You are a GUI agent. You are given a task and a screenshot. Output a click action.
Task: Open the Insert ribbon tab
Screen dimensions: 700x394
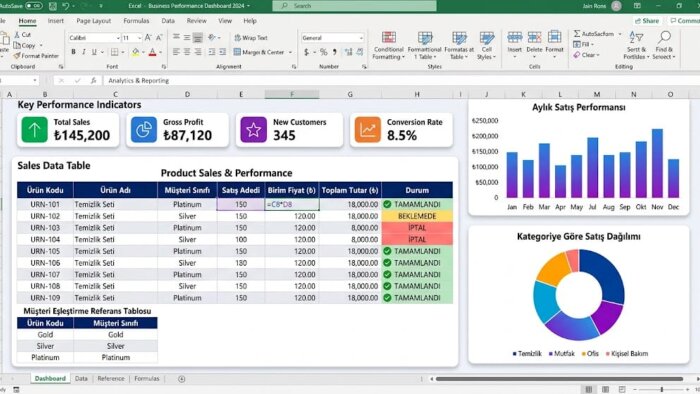pos(55,21)
